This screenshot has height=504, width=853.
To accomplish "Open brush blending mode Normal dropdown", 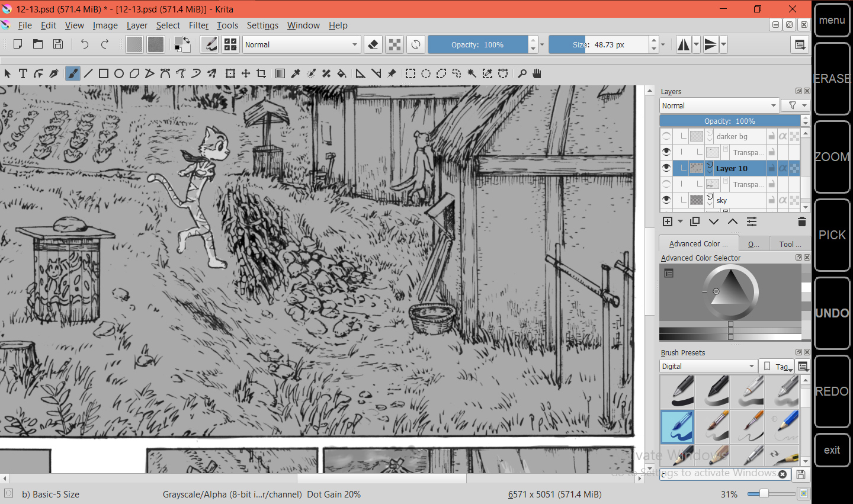I will tap(301, 44).
